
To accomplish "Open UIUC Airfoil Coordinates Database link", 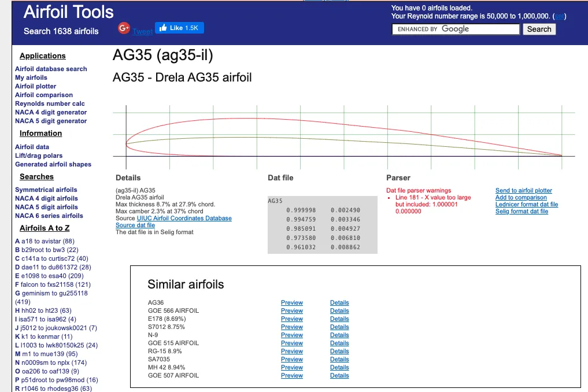I will pos(184,219).
